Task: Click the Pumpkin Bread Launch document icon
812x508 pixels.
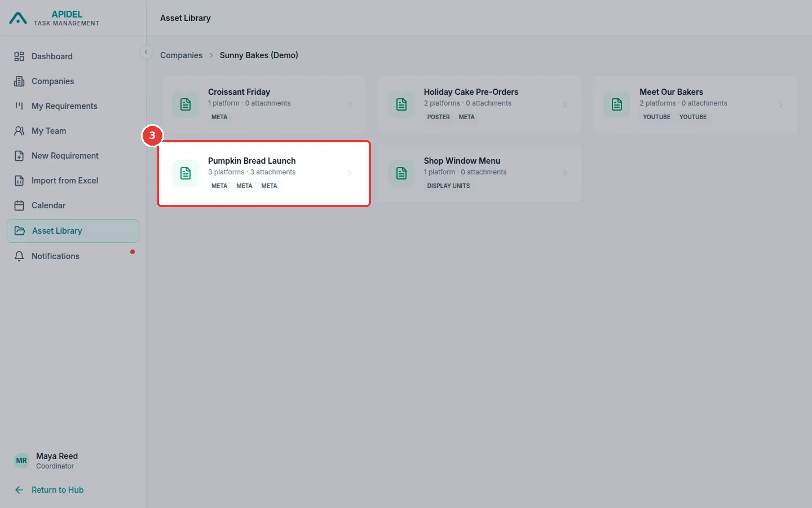Action: (186, 173)
